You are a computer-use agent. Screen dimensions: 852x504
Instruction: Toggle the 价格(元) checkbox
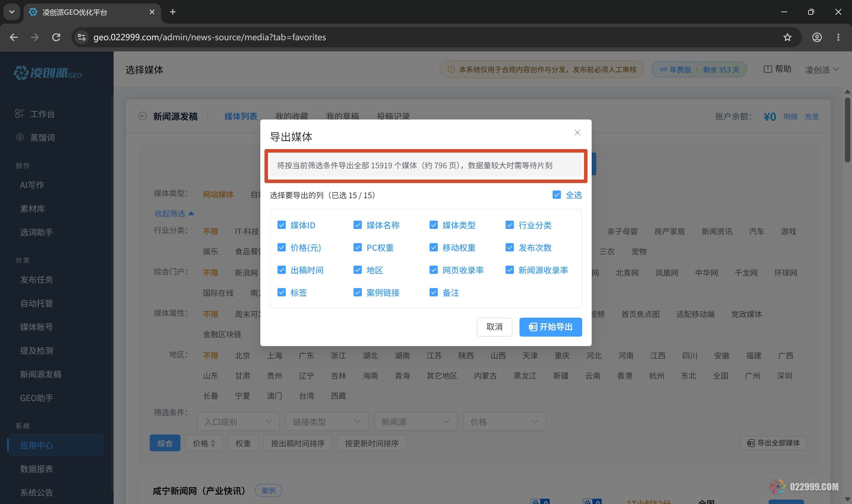pos(282,247)
